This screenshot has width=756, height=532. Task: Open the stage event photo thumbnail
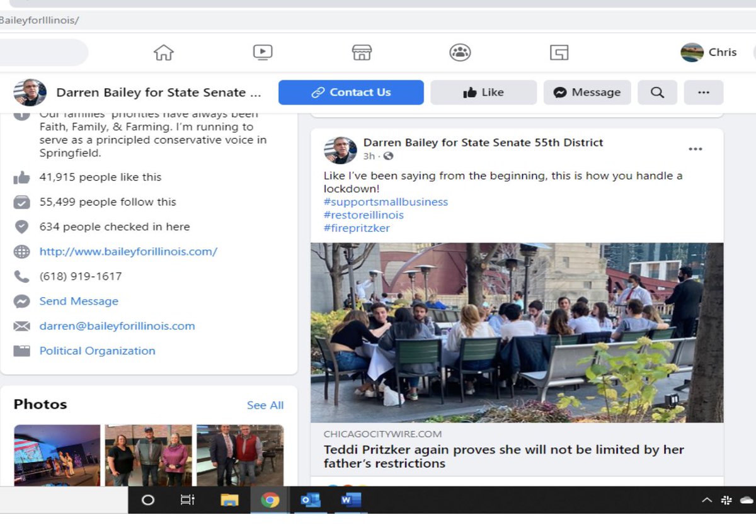[57, 455]
